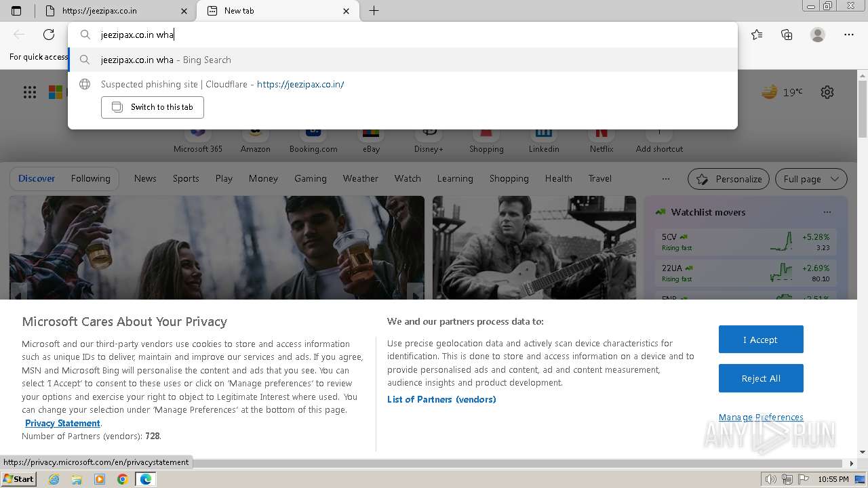Open the Collections icon
Image resolution: width=868 pixels, height=488 pixels.
click(x=787, y=35)
